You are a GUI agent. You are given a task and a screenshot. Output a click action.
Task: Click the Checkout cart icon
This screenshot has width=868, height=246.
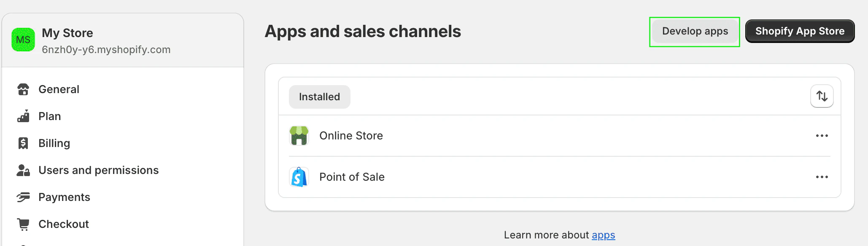[x=23, y=224]
